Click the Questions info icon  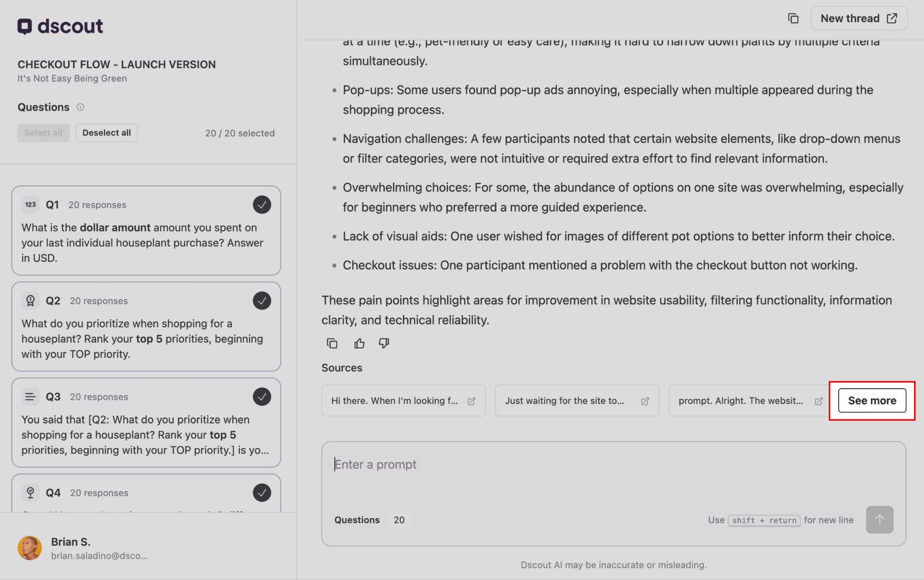click(80, 107)
